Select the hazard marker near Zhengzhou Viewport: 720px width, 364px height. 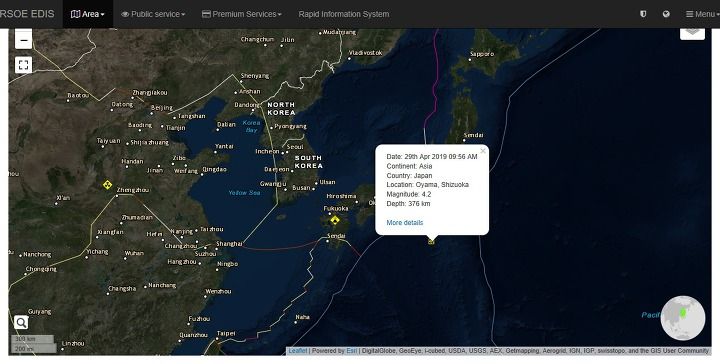tap(107, 185)
